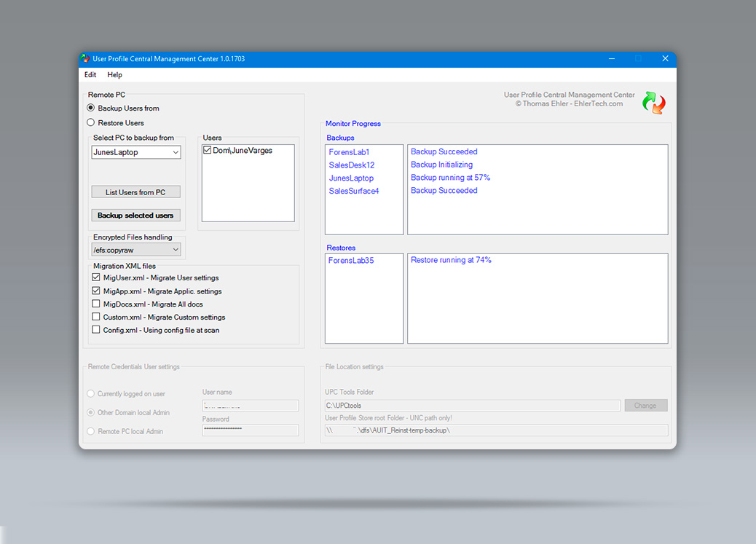Click Backup running at 57% status

[x=450, y=178]
